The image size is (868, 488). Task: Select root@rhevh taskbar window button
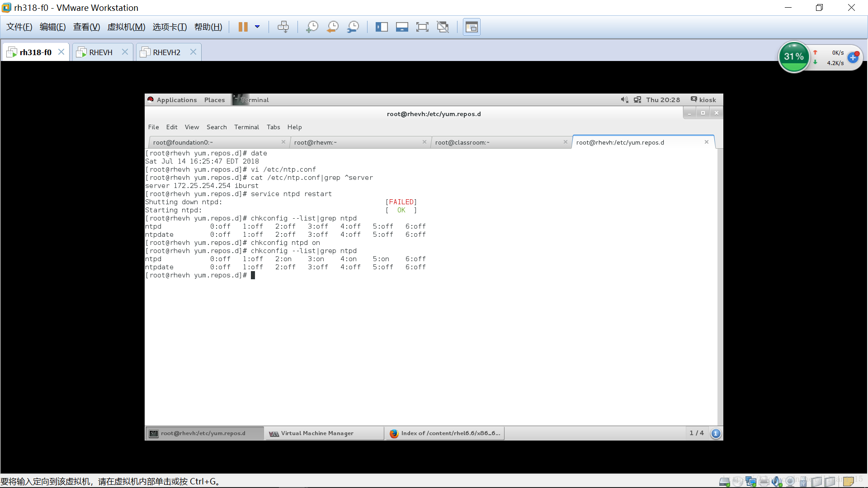point(204,433)
